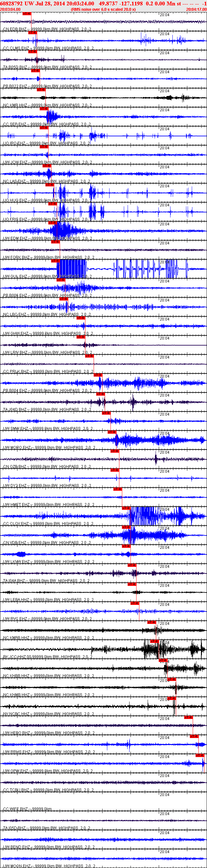Image resolution: width=207 pixels, height=868 pixels.
Task: Select the UW EDM EHZ trace label
Action: pyautogui.click(x=48, y=239)
